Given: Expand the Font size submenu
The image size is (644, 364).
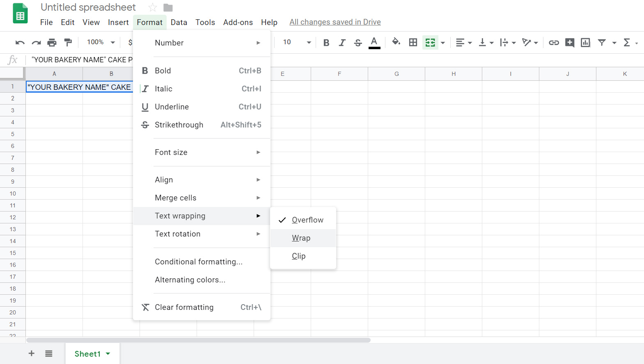Looking at the screenshot, I should (x=202, y=152).
